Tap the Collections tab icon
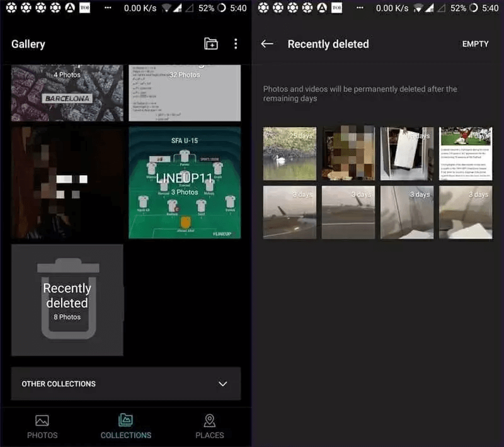This screenshot has width=504, height=447. coord(126,421)
